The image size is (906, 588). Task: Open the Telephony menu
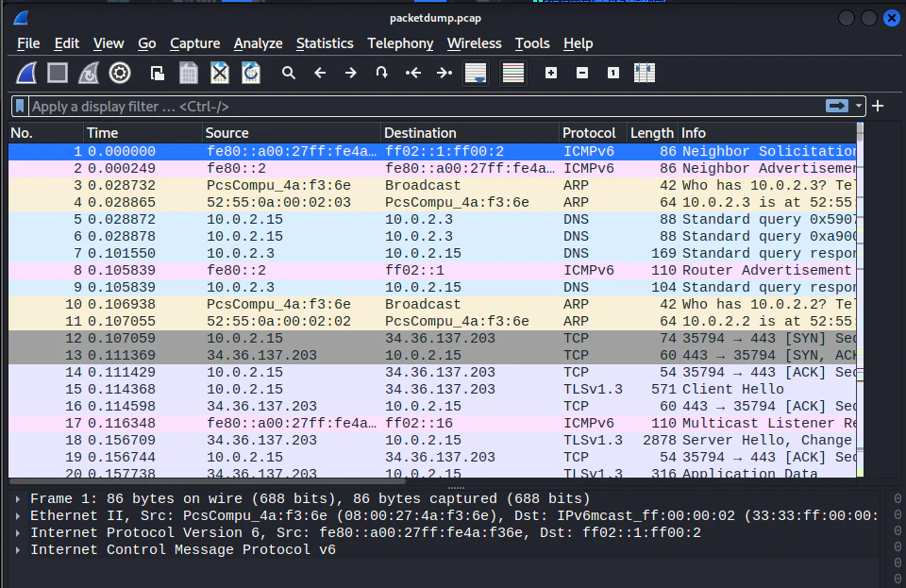click(x=400, y=43)
